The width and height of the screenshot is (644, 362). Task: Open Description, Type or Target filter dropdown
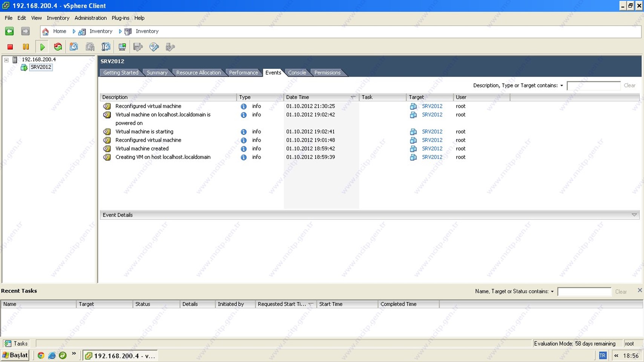click(561, 86)
